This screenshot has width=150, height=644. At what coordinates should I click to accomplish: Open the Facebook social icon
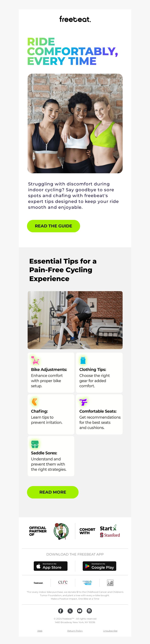point(61,611)
